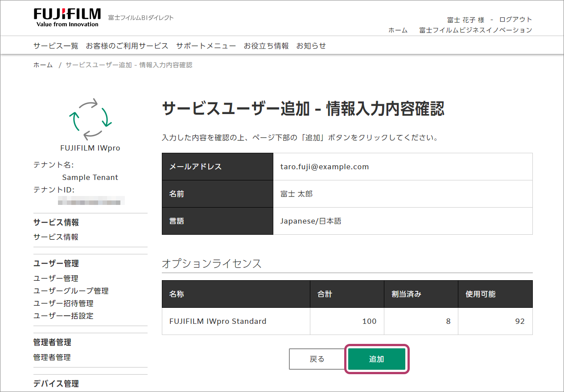Open 管理者管理 link in the sidebar
564x392 pixels.
[52, 357]
